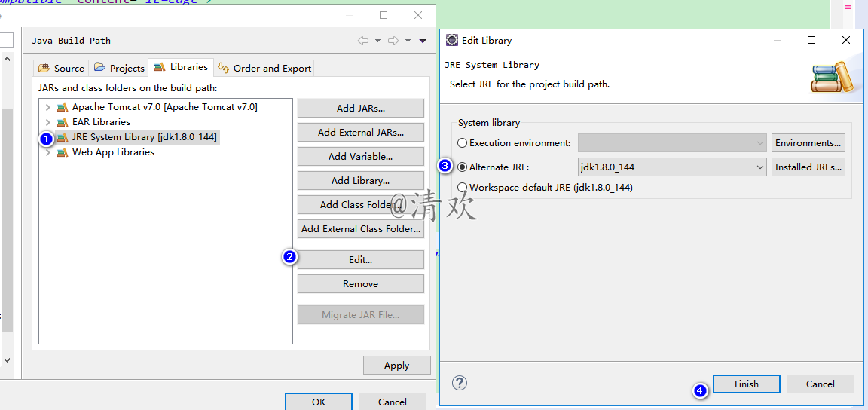Expand the EAR Libraries tree node
Screen dimensions: 868x410
[x=48, y=122]
